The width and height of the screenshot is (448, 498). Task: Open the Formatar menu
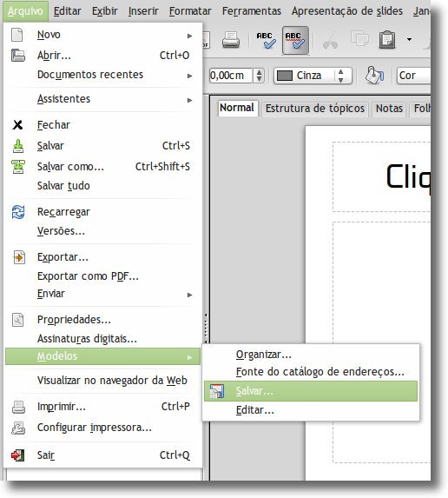(x=190, y=11)
